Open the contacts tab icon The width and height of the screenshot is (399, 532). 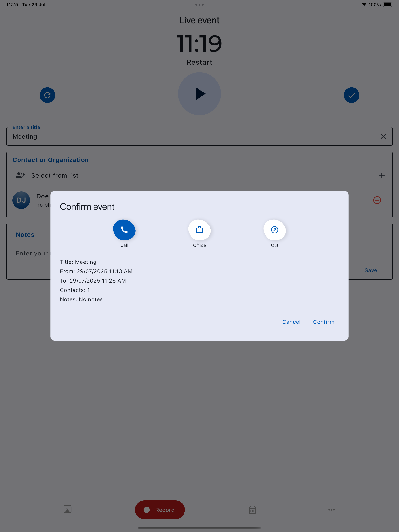pos(67,510)
